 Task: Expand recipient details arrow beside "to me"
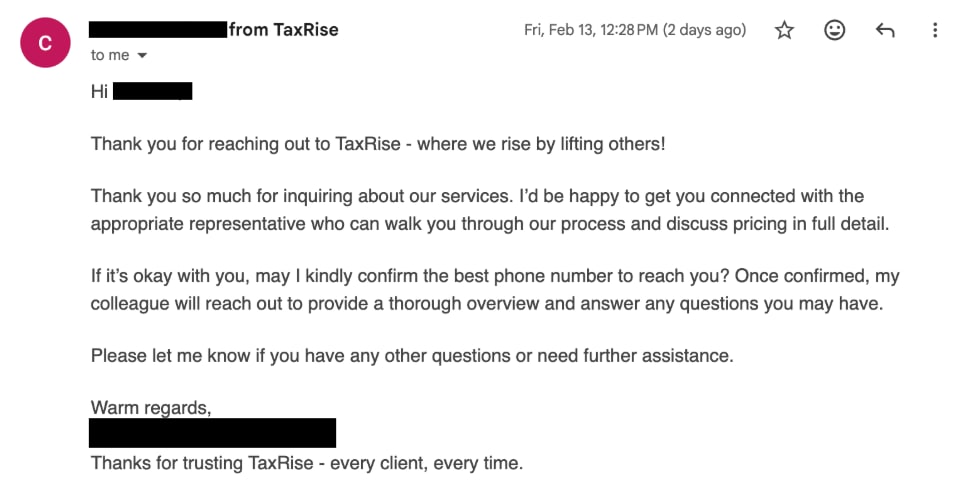[142, 56]
